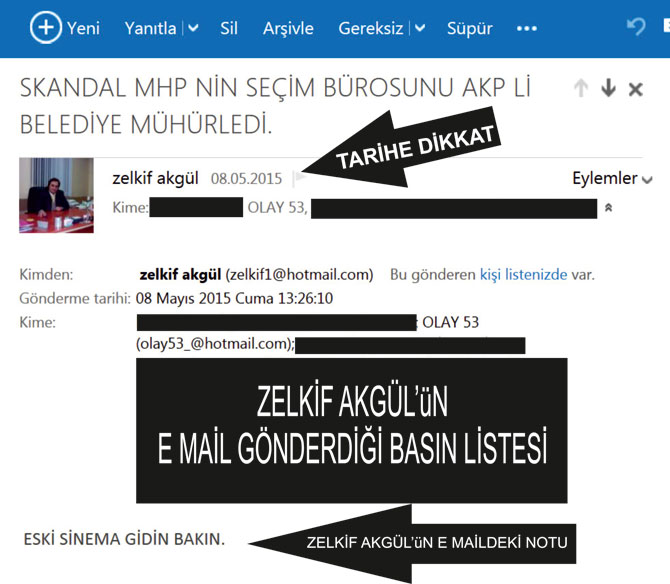Image resolution: width=670 pixels, height=584 pixels.
Task: Click the Yeni plus circle icon
Action: coord(46,27)
